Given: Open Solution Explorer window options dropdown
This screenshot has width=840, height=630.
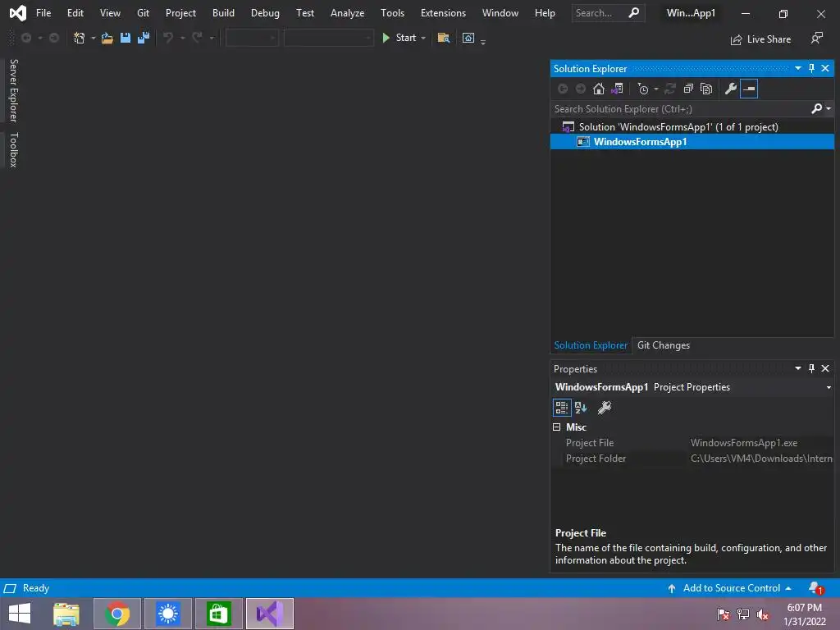Looking at the screenshot, I should [797, 68].
